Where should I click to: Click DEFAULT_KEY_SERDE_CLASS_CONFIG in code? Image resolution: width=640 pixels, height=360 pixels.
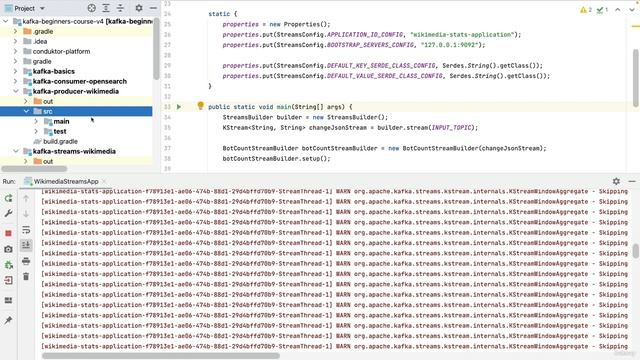[x=381, y=65]
